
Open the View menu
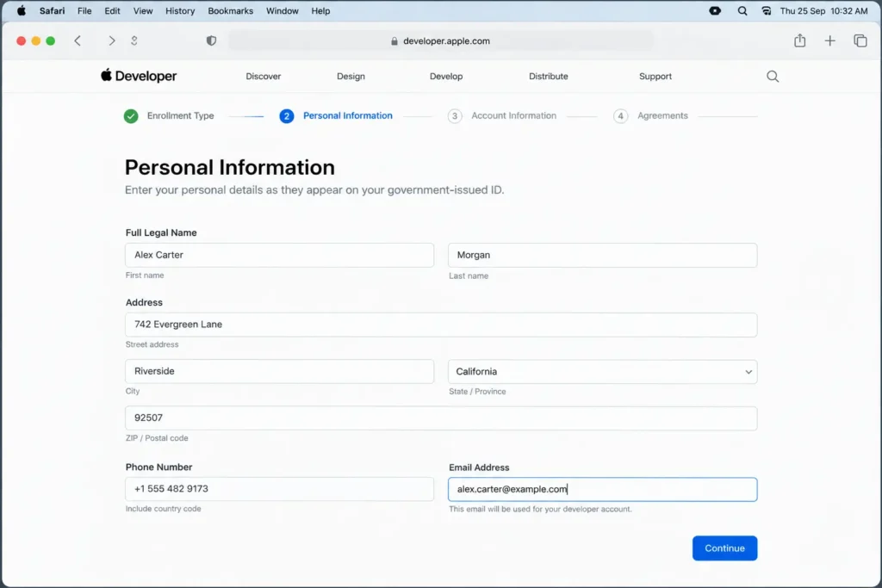[143, 10]
